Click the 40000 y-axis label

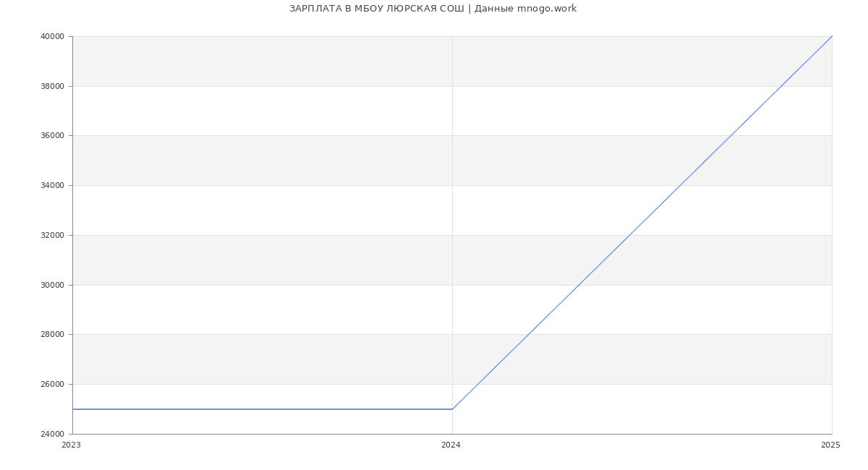click(52, 37)
